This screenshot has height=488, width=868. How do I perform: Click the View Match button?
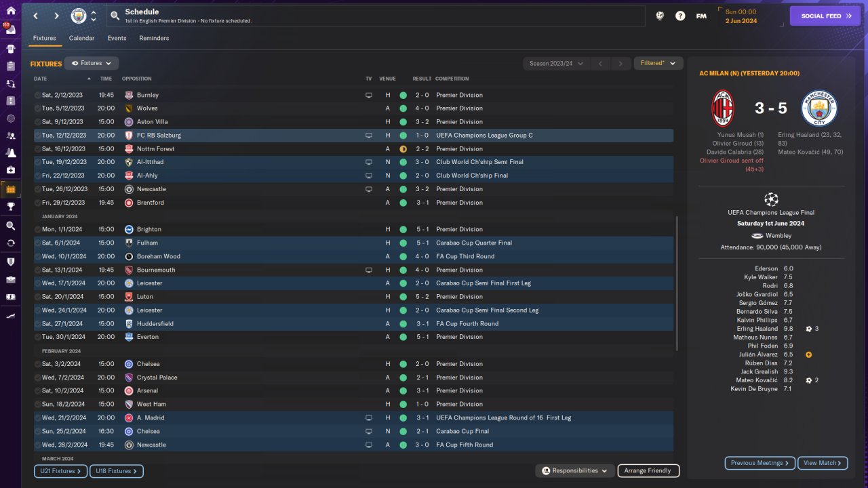(823, 464)
